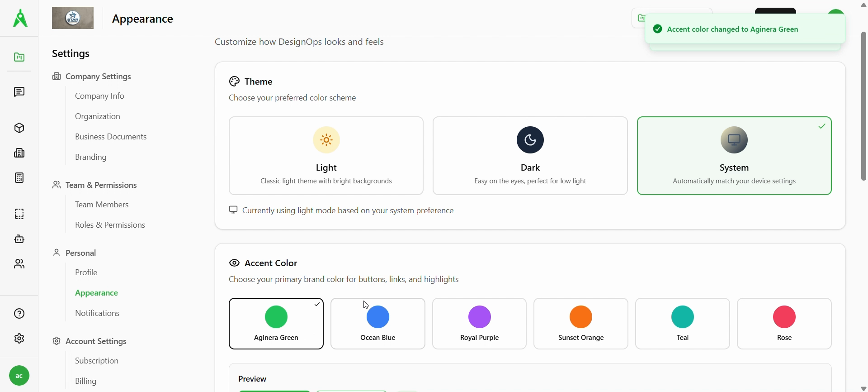The image size is (868, 392).
Task: Pick the Ocean Blue accent color
Action: pyautogui.click(x=377, y=324)
